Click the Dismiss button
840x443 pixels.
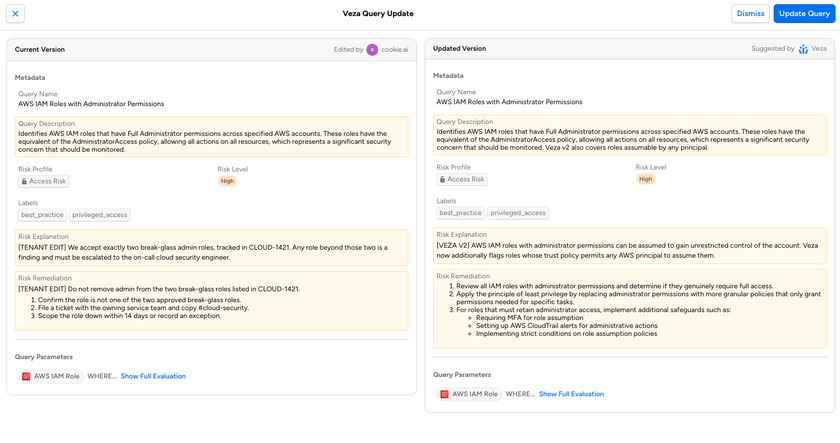pos(750,13)
